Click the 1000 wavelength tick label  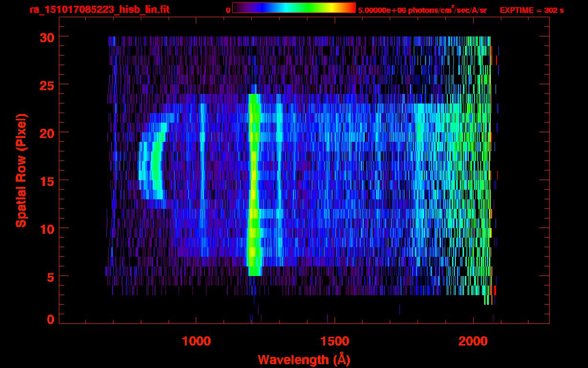click(x=196, y=341)
